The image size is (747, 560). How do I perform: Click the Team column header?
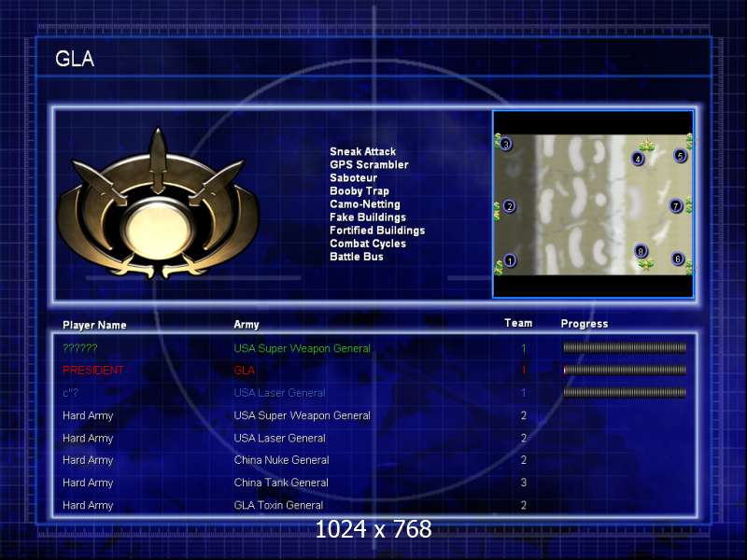(x=518, y=323)
